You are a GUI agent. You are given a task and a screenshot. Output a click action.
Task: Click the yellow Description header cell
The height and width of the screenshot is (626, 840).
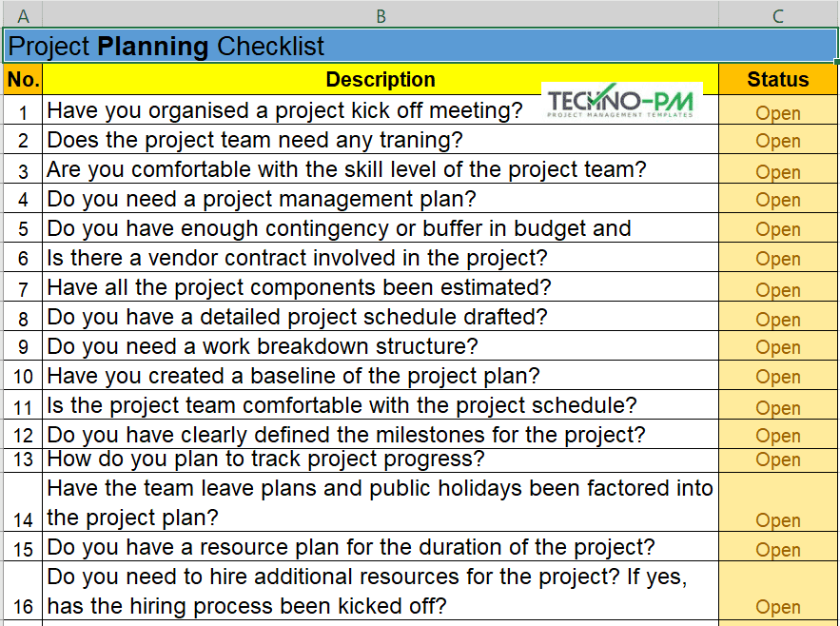[x=381, y=79]
